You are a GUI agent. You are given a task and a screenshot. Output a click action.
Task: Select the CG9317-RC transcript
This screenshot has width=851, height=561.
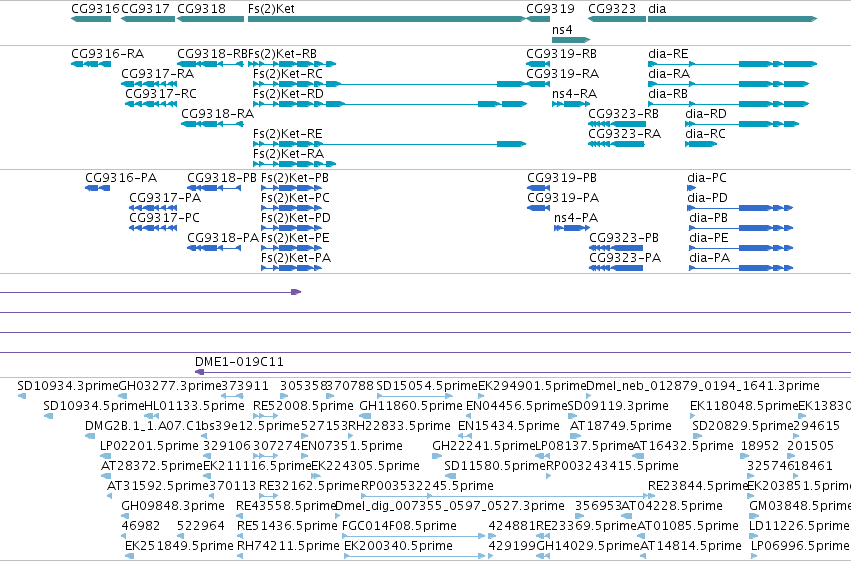tap(151, 104)
